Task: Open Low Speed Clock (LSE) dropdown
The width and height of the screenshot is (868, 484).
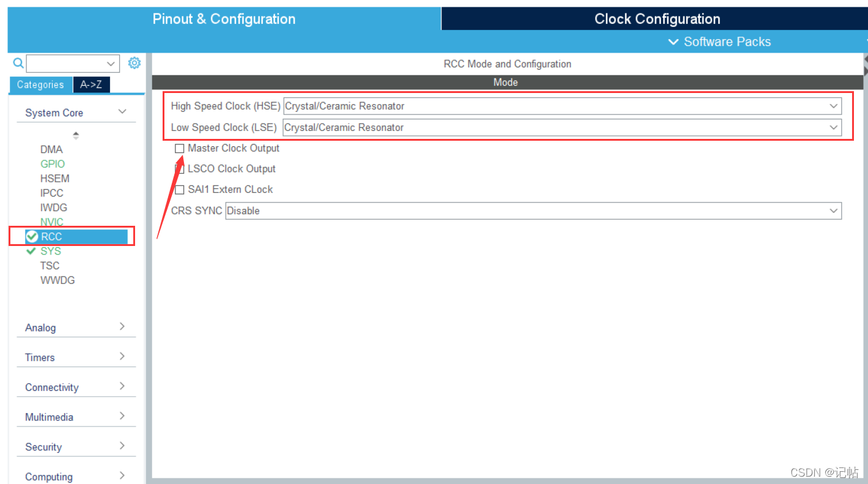Action: point(562,128)
